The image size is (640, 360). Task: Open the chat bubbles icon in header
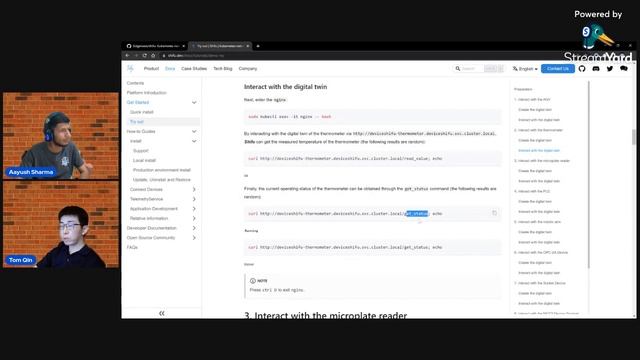point(624,69)
